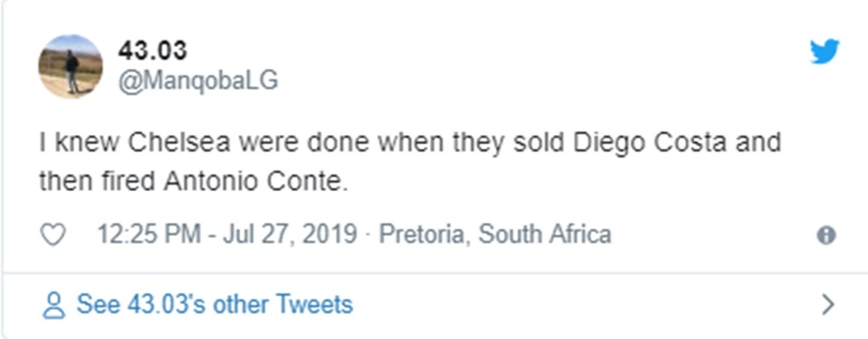Like the tweet with the heart icon
Viewport: 868px width, 339px height.
pos(53,235)
